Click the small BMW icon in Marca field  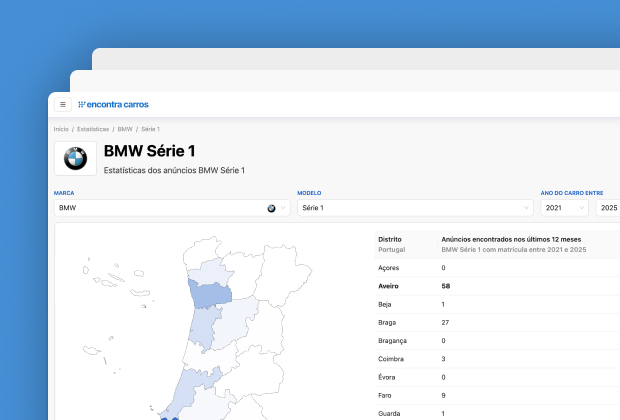tap(271, 208)
